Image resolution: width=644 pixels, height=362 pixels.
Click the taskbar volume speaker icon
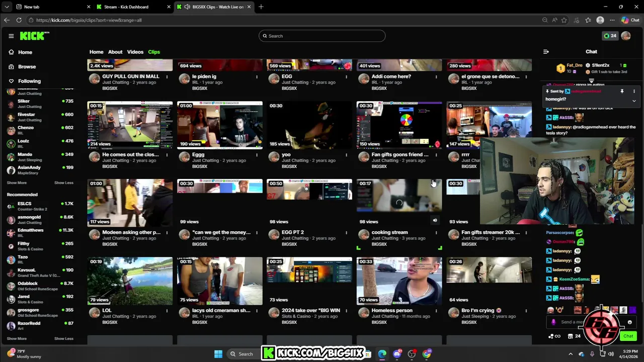pyautogui.click(x=611, y=354)
